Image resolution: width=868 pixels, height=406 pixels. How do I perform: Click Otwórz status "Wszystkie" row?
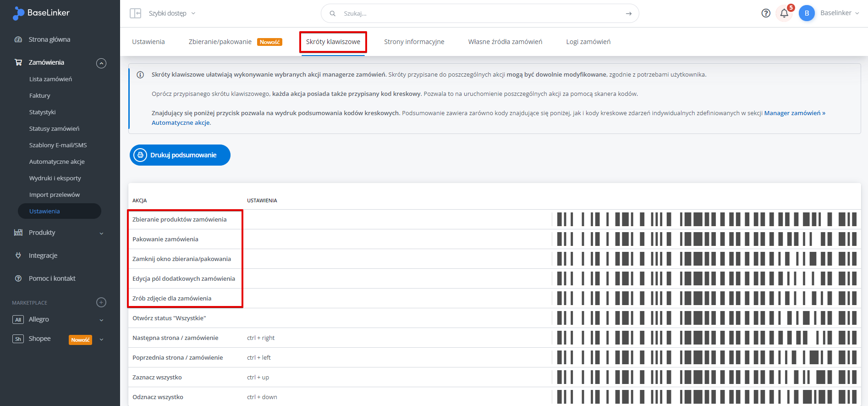pos(494,318)
